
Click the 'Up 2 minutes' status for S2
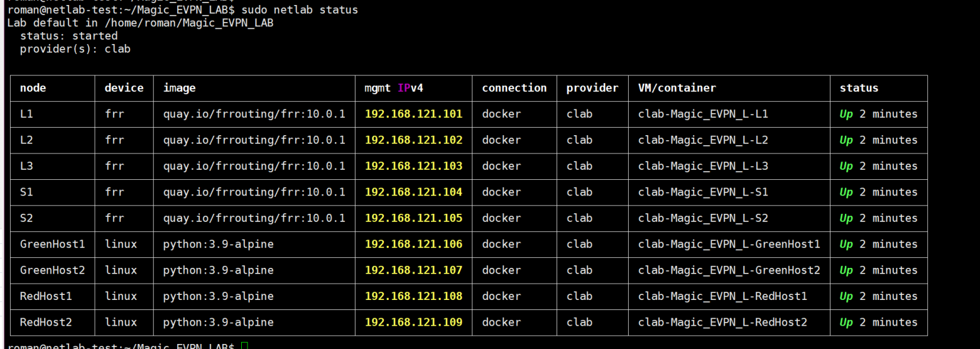point(878,218)
